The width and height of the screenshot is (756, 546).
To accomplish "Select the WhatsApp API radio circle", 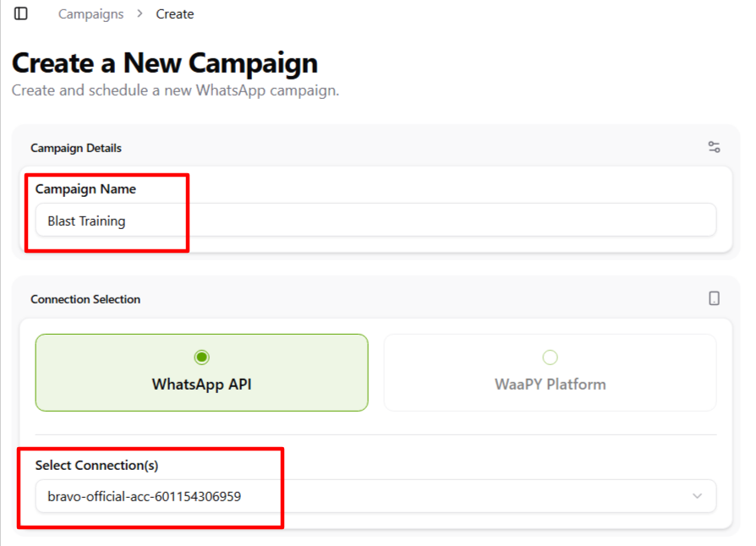I will click(x=201, y=357).
